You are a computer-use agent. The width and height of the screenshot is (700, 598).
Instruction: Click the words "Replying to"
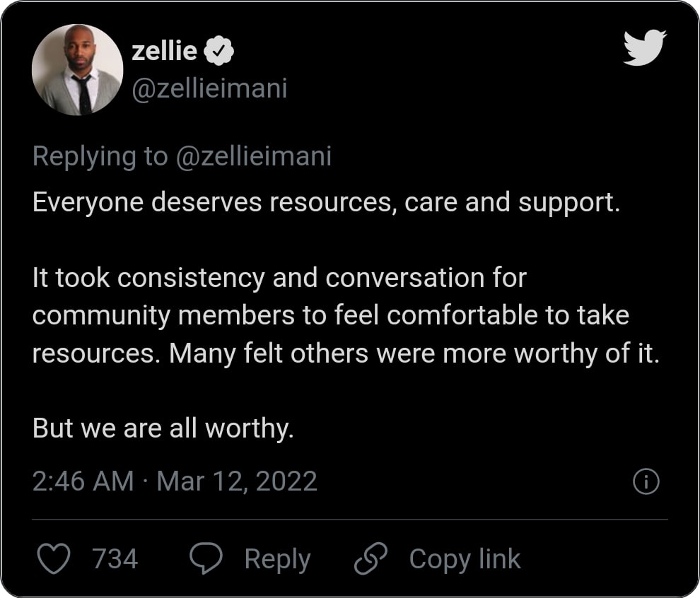coord(100,156)
